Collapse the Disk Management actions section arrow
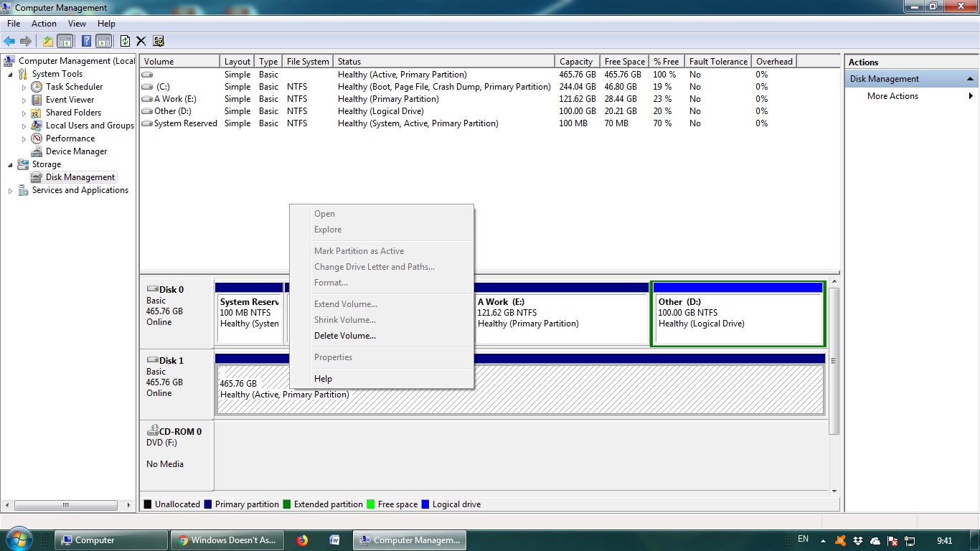 point(970,79)
